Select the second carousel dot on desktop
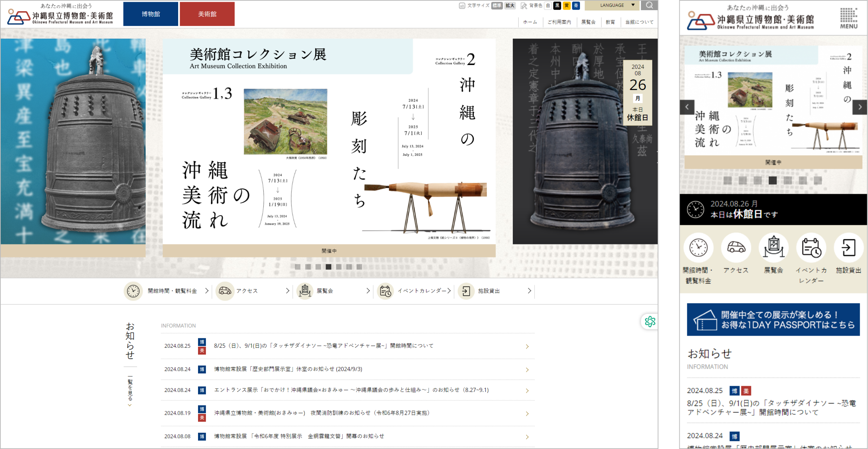The width and height of the screenshot is (868, 449). (308, 267)
